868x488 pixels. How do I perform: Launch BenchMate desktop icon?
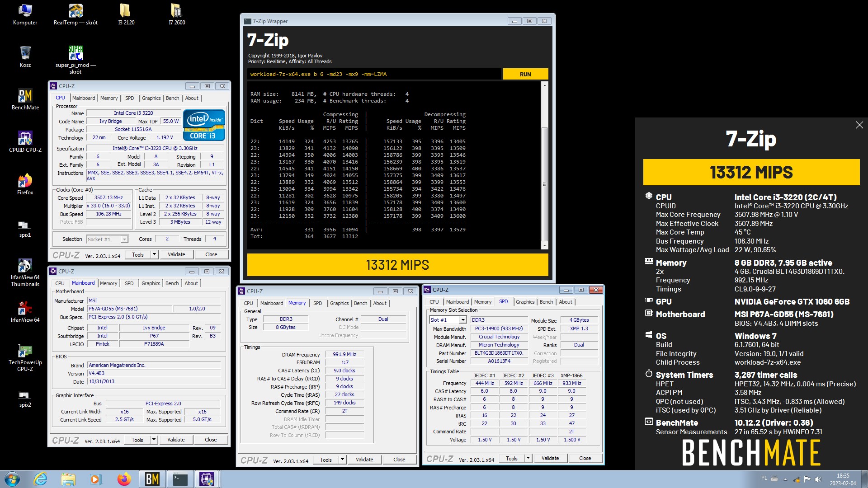[x=25, y=99]
